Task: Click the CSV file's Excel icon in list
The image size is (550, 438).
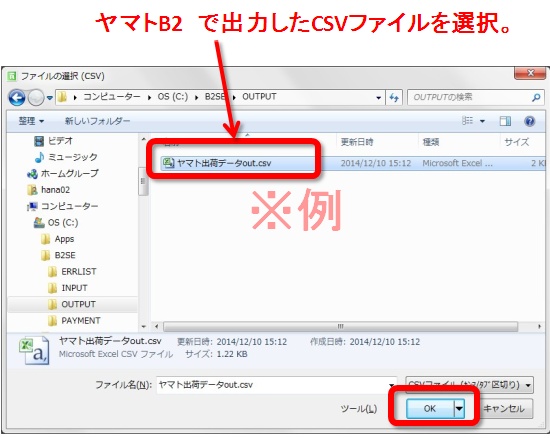Action: [x=168, y=163]
